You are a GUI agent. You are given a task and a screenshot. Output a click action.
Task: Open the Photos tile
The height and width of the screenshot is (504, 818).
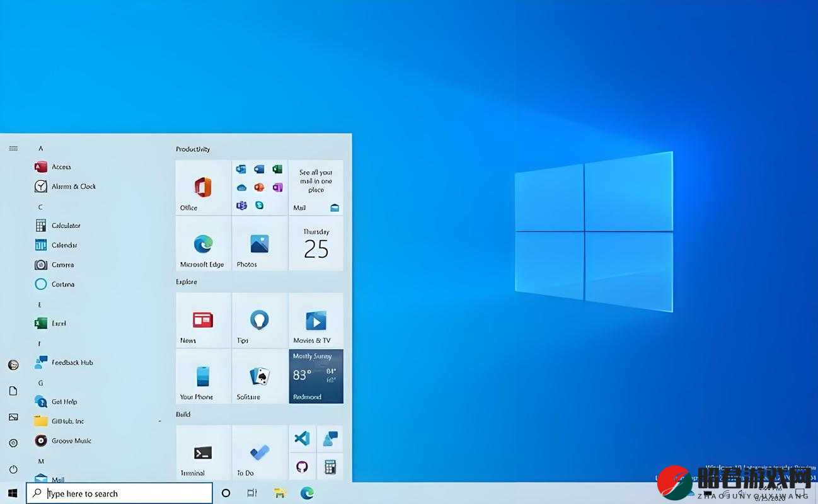click(260, 244)
